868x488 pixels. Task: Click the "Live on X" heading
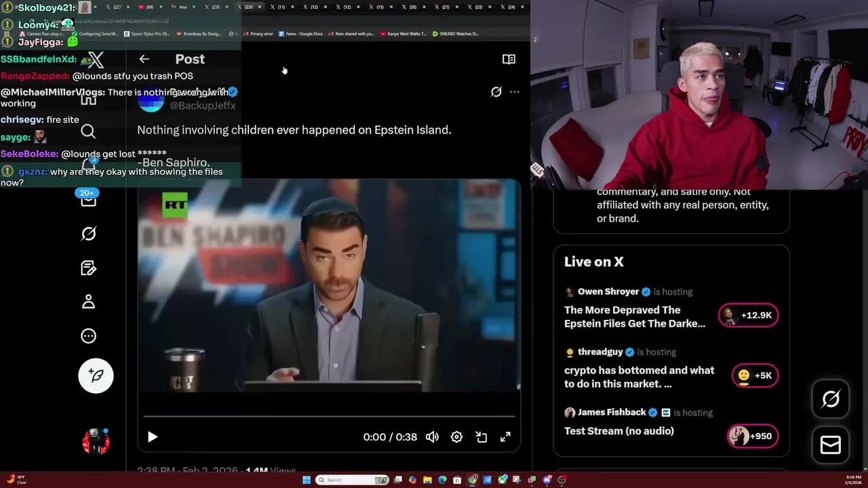coord(594,262)
